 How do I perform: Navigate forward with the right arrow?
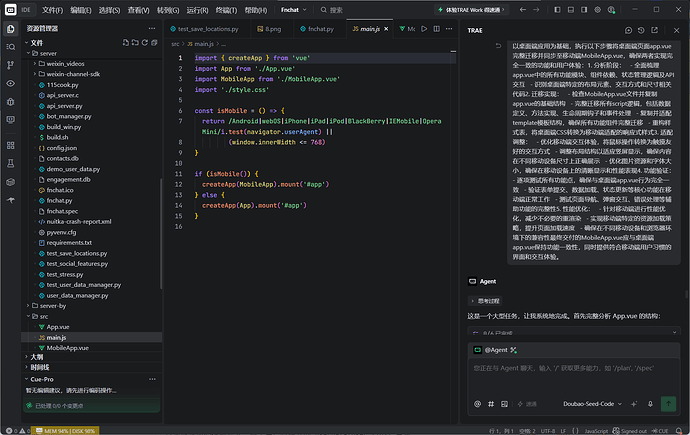536,10
